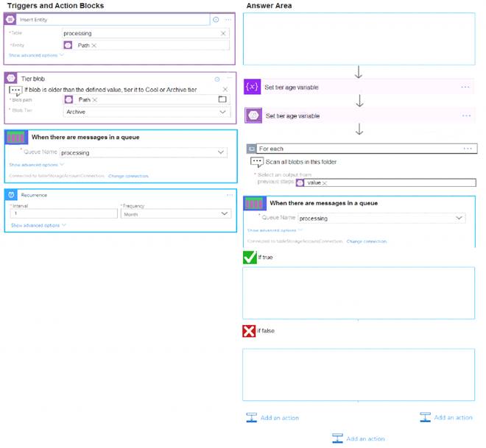Click the Recurrence clock icon
The height and width of the screenshot is (448, 486).
coord(12,195)
